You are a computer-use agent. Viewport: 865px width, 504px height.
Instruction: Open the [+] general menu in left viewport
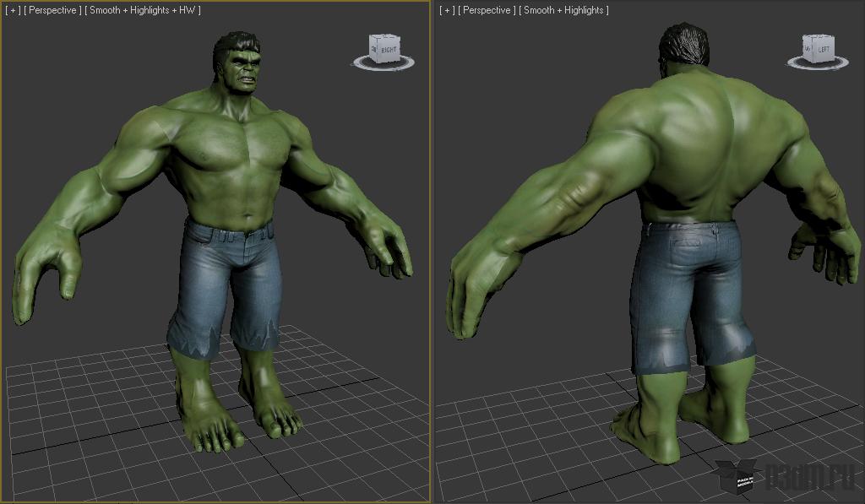pos(13,10)
